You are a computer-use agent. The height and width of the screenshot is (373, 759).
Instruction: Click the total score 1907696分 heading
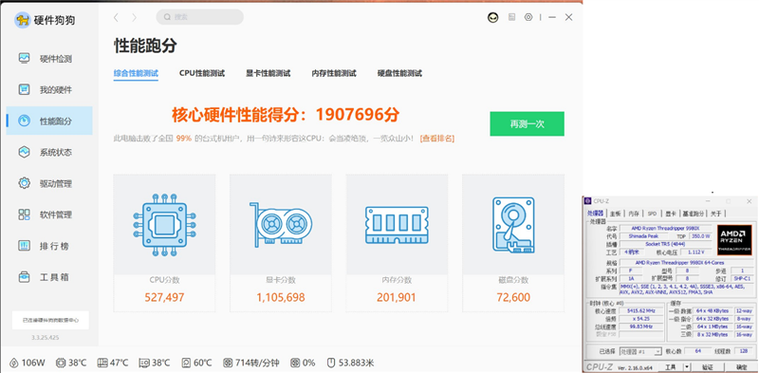click(x=286, y=115)
